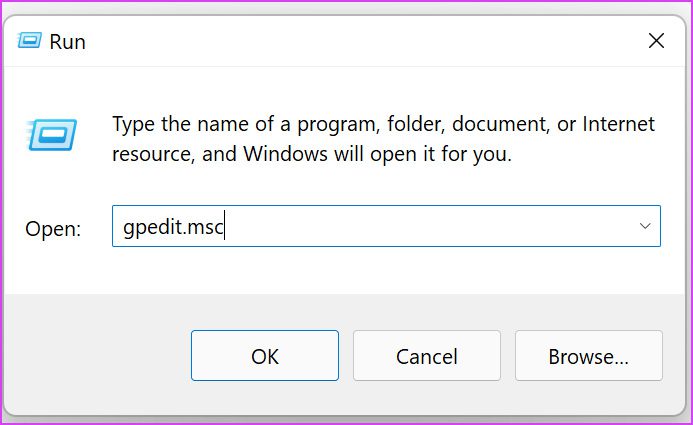Click the word "folder" in the instruction text
693x425 pixels.
(x=416, y=124)
